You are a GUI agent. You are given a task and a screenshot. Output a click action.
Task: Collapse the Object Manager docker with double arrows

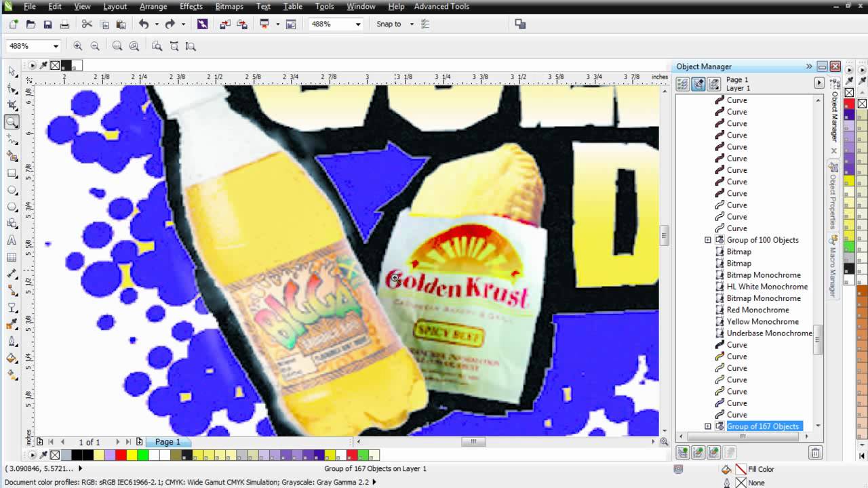click(x=809, y=66)
